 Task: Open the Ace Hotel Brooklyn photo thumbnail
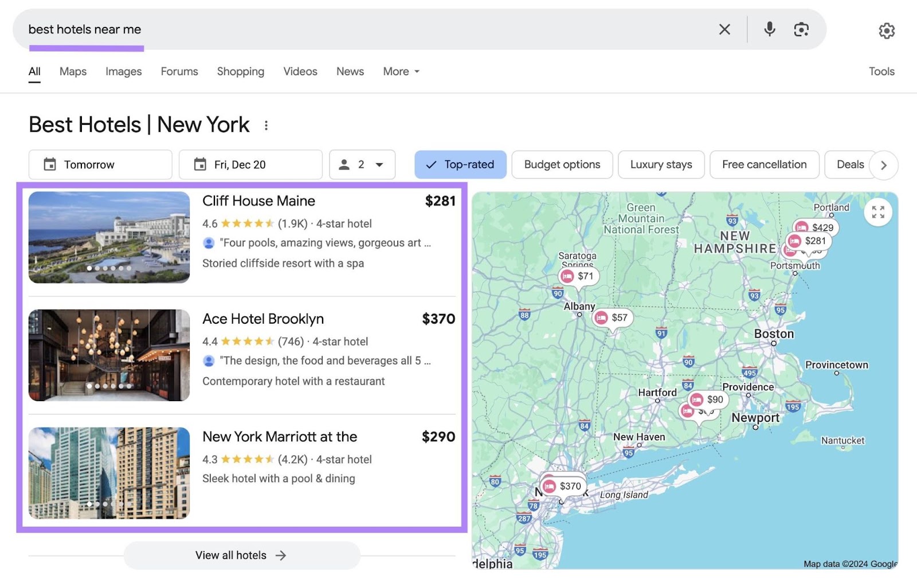point(109,355)
